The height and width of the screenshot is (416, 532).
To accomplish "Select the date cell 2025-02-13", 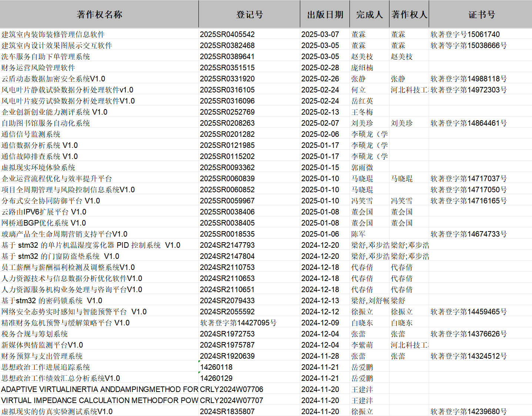I will (320, 112).
